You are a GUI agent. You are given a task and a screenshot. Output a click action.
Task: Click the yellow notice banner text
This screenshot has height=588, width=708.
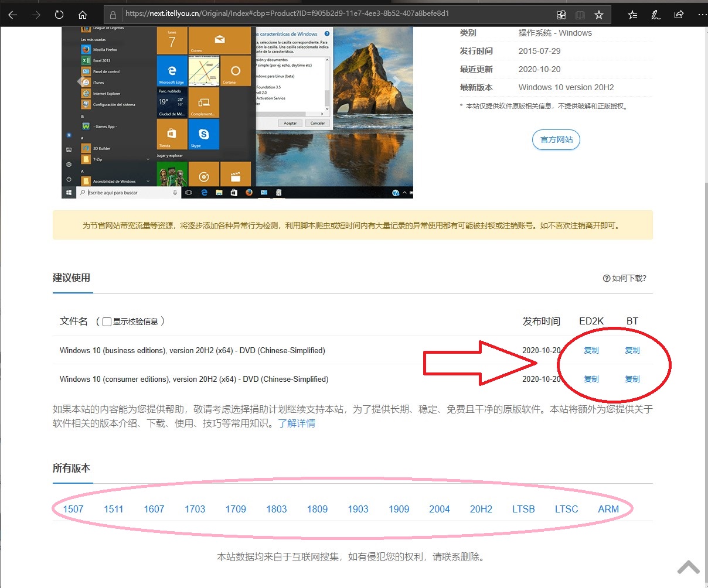coord(352,225)
